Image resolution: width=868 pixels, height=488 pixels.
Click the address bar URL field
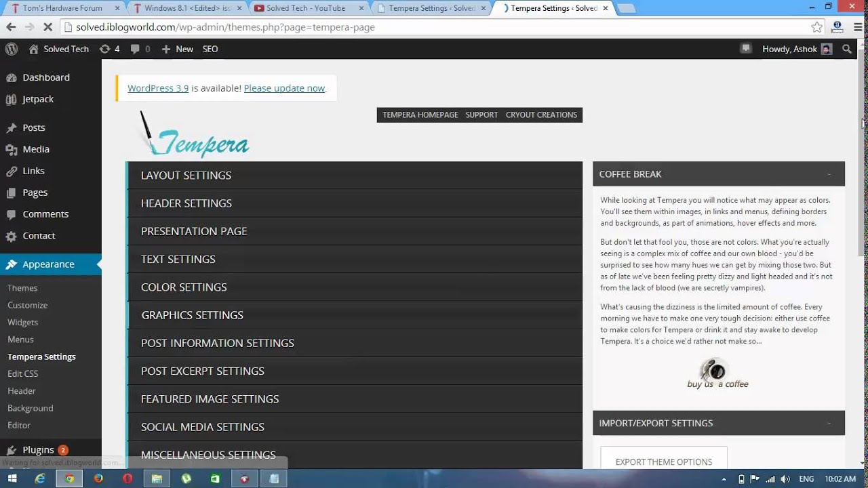[x=434, y=27]
